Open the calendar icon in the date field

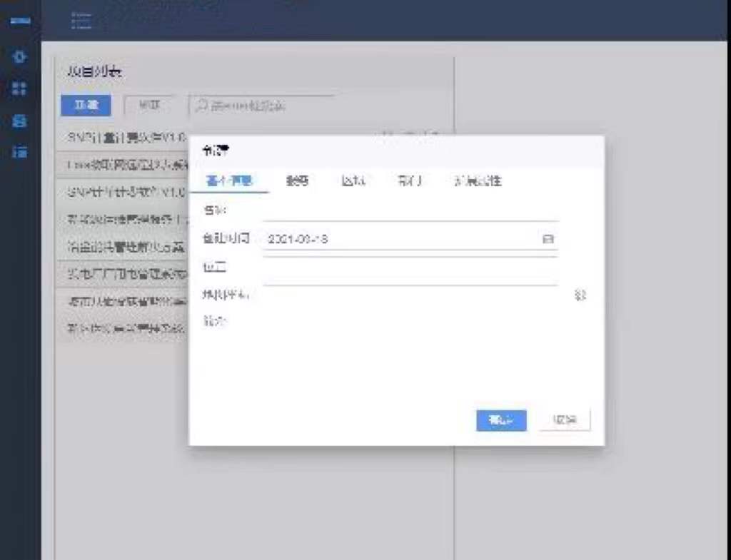(x=548, y=239)
